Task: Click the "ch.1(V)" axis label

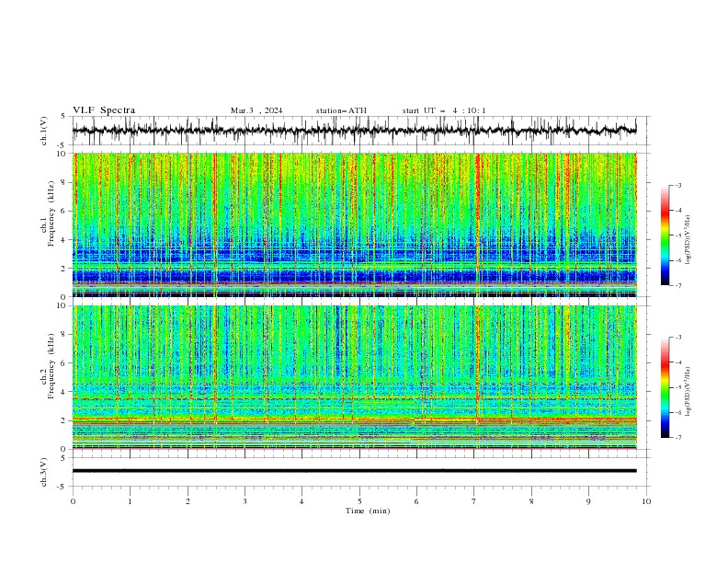Action: pos(44,131)
